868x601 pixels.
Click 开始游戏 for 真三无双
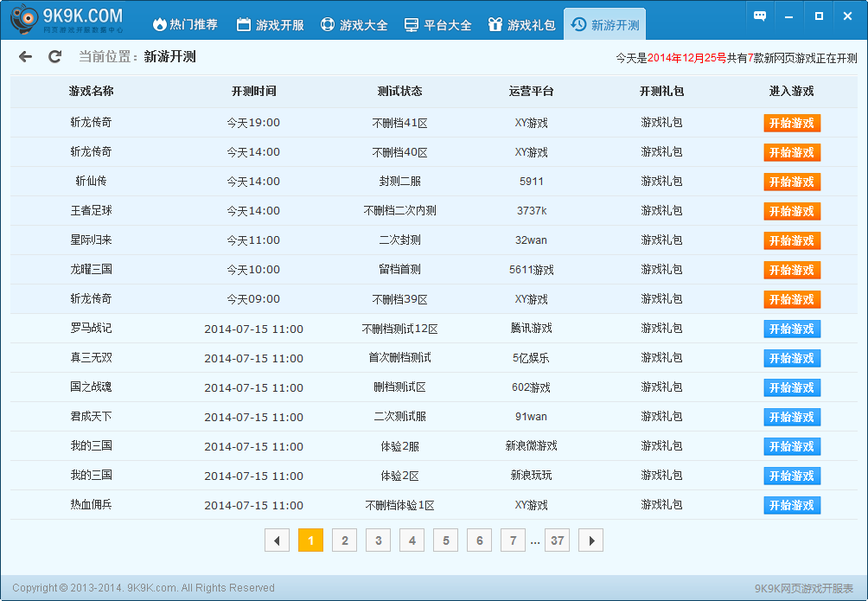pos(792,358)
